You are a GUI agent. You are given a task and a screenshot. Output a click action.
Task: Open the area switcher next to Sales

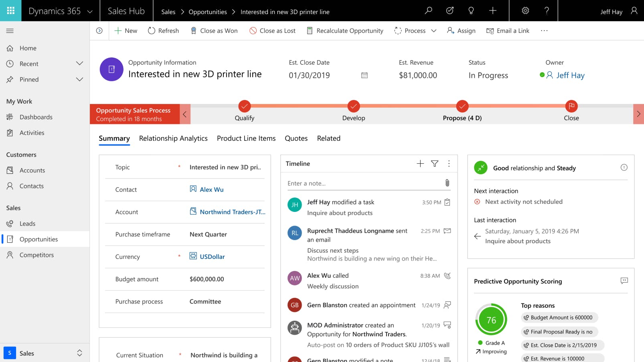[79, 353]
